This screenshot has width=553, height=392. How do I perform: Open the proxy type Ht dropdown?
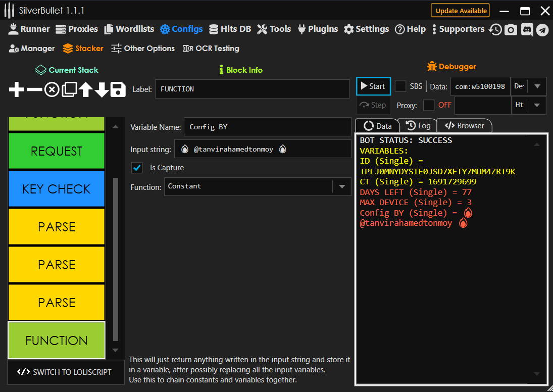(537, 105)
